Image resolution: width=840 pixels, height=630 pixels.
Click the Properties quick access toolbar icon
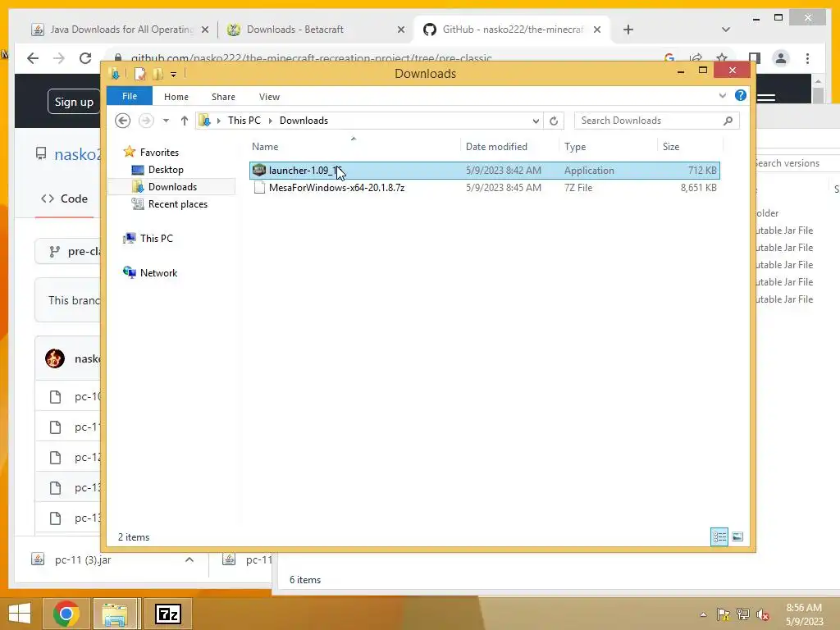139,74
